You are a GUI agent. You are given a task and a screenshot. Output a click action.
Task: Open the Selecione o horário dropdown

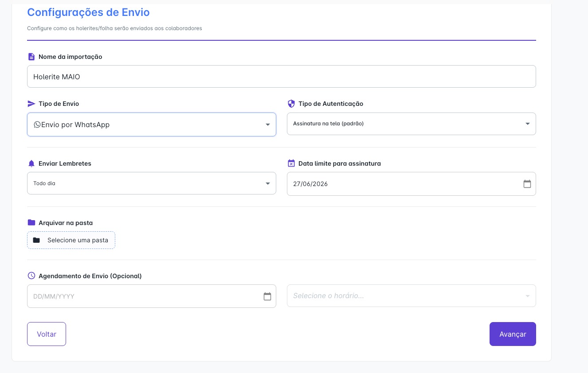pyautogui.click(x=412, y=295)
